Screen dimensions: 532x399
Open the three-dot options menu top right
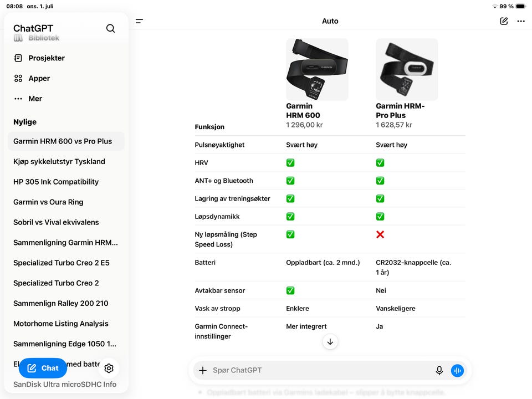[521, 21]
